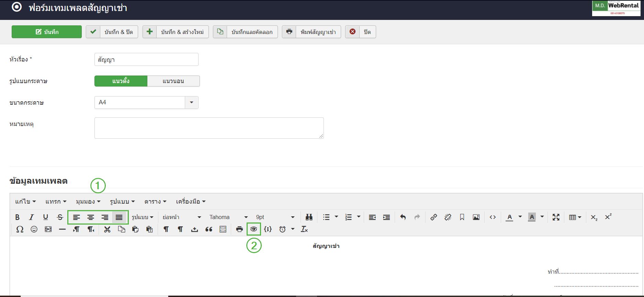644x297 pixels.
Task: Center align the text
Action: point(91,217)
